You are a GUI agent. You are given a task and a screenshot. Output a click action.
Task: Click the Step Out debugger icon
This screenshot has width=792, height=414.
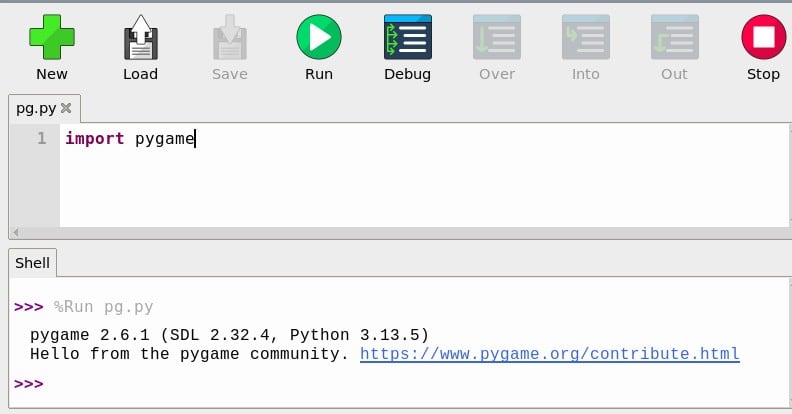click(x=674, y=37)
